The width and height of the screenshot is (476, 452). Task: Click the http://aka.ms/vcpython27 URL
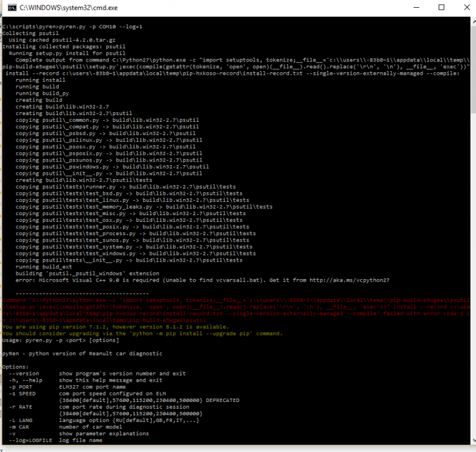click(x=349, y=280)
